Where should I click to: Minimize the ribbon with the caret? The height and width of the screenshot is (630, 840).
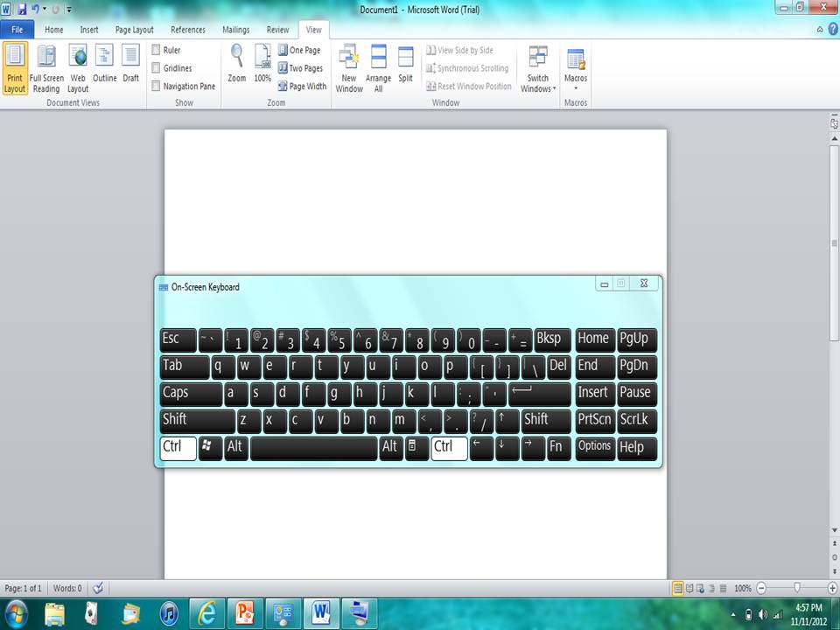point(820,30)
